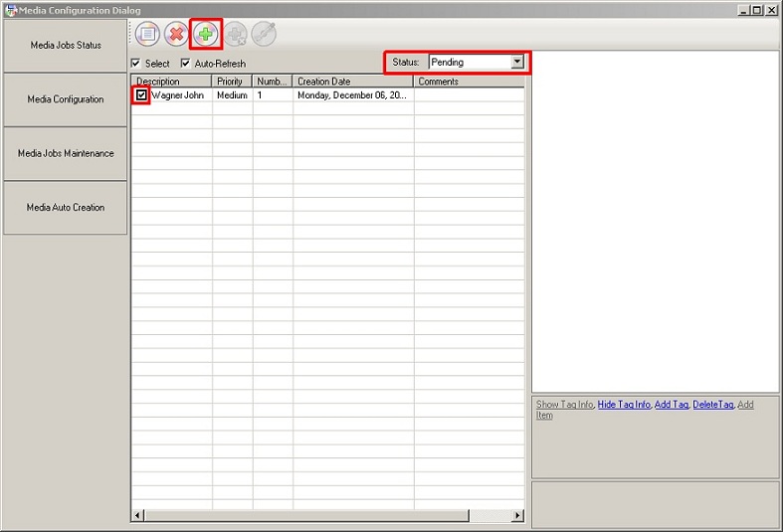Click the Add Item link
The image size is (783, 532).
coord(745,405)
